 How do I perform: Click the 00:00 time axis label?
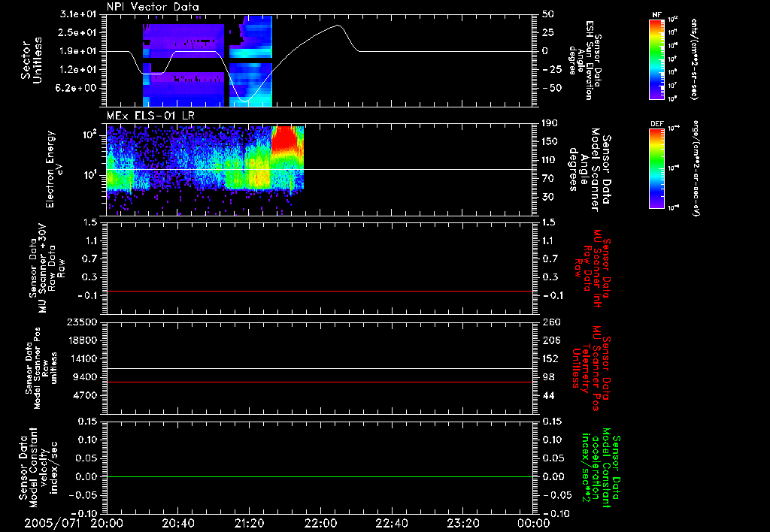point(534,524)
